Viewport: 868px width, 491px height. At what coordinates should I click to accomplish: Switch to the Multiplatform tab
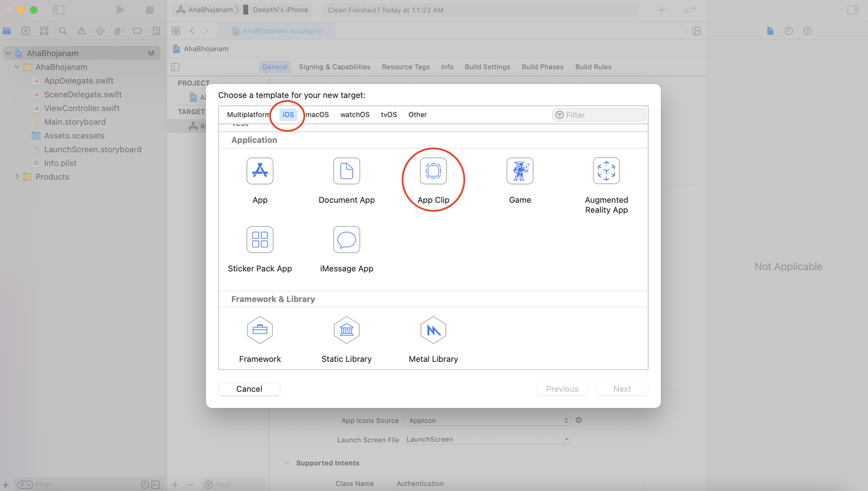[248, 114]
